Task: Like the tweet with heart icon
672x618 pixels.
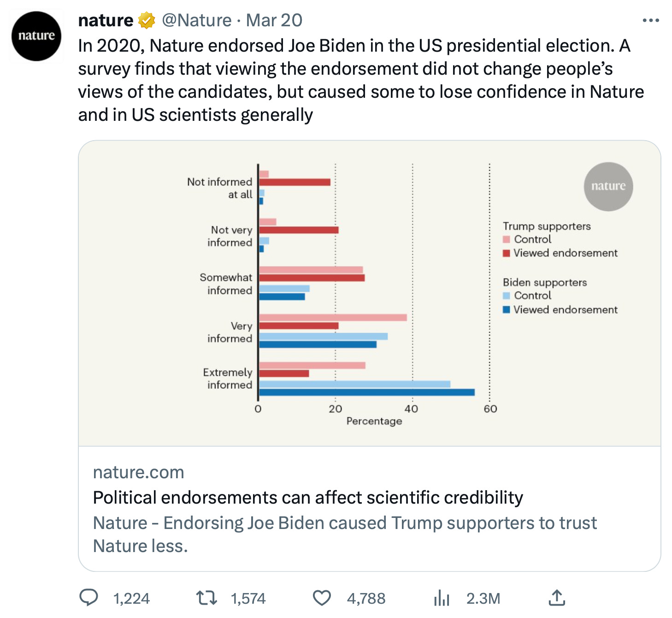Action: pos(322,598)
